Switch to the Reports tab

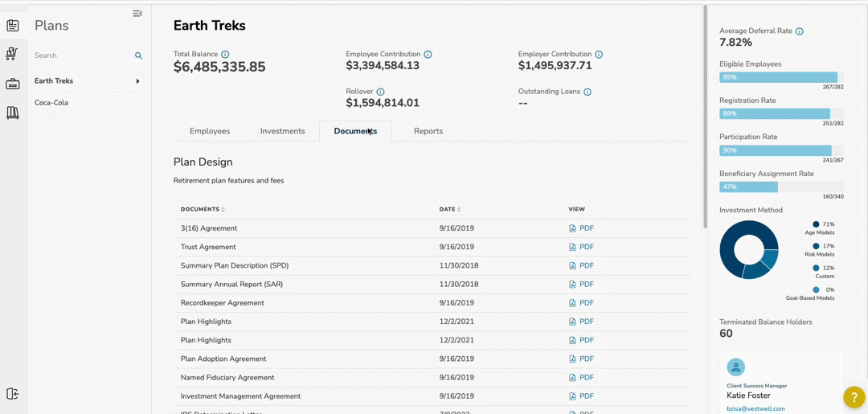pos(428,131)
